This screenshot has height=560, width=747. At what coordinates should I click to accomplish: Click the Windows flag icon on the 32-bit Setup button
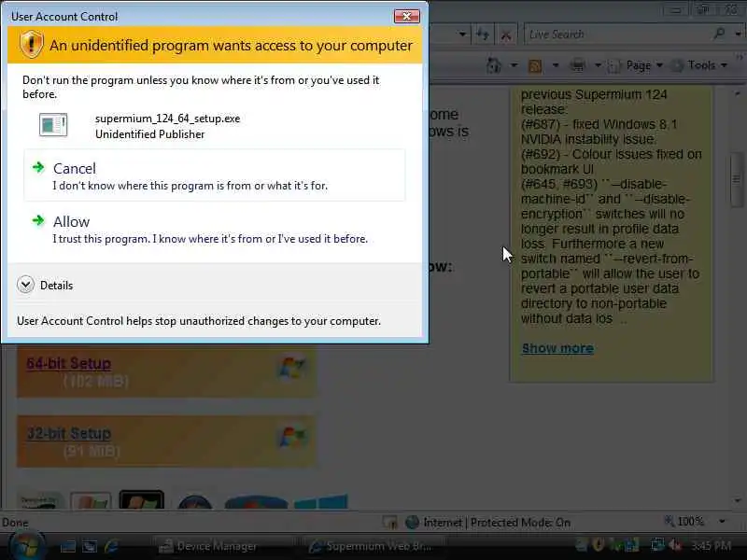[291, 437]
